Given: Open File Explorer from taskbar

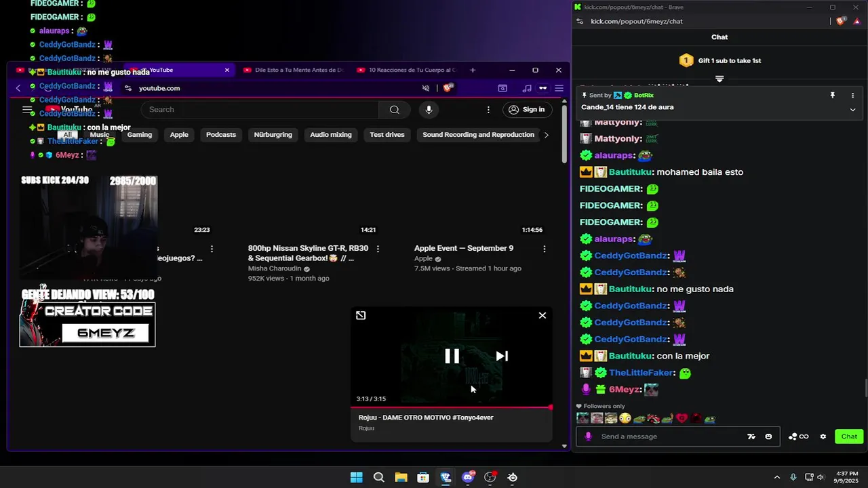Looking at the screenshot, I should click(401, 477).
